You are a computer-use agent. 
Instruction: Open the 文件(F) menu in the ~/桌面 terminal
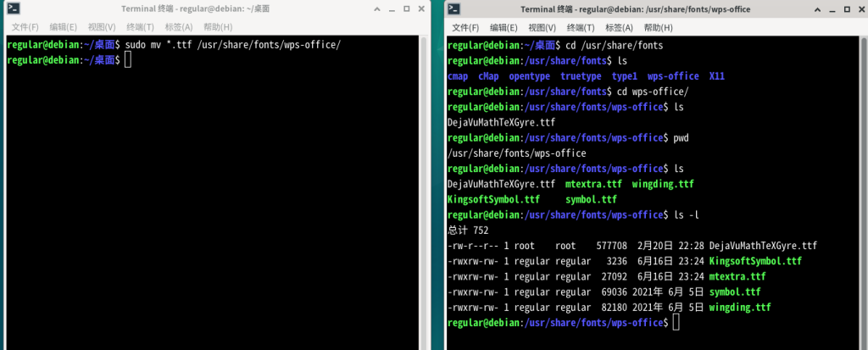24,27
